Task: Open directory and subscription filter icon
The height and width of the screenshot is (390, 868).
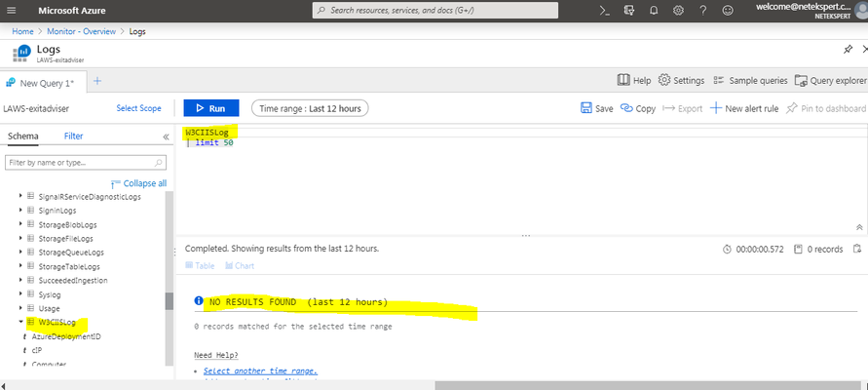Action: point(629,11)
